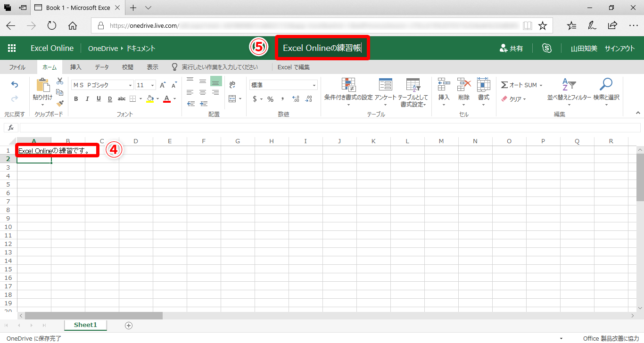Open the 条件付き書式の設定 menu
This screenshot has width=644, height=343.
pos(348,92)
